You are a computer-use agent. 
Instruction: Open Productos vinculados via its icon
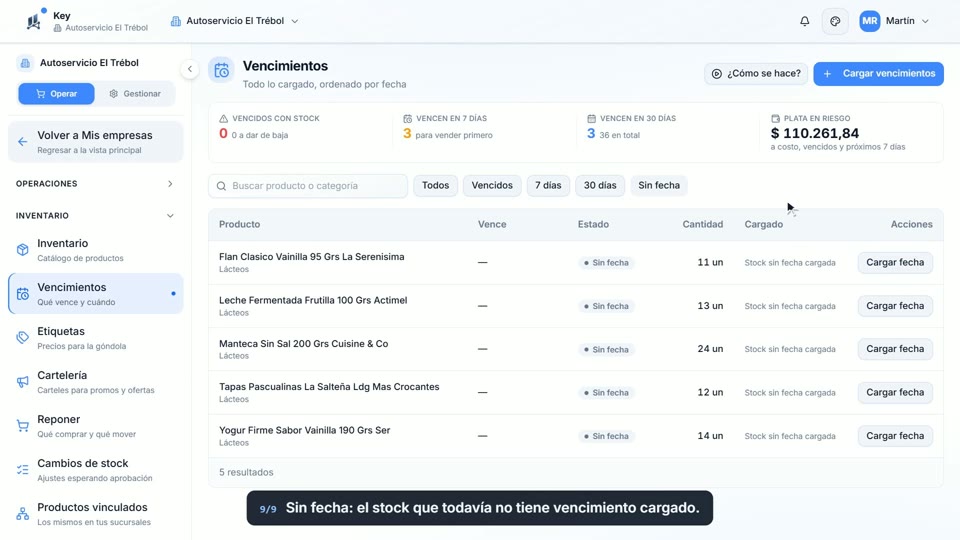click(x=23, y=514)
